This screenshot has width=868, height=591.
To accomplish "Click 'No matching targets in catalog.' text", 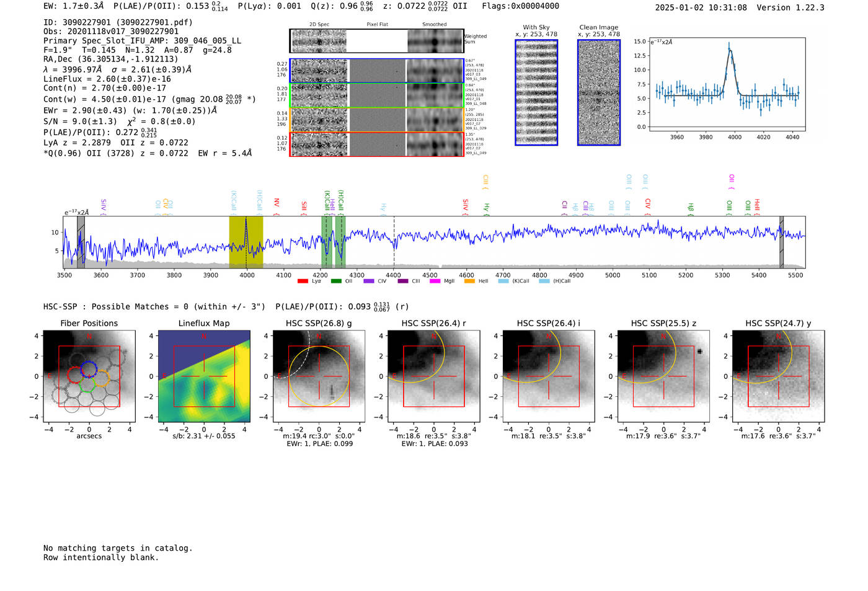I will 118,548.
